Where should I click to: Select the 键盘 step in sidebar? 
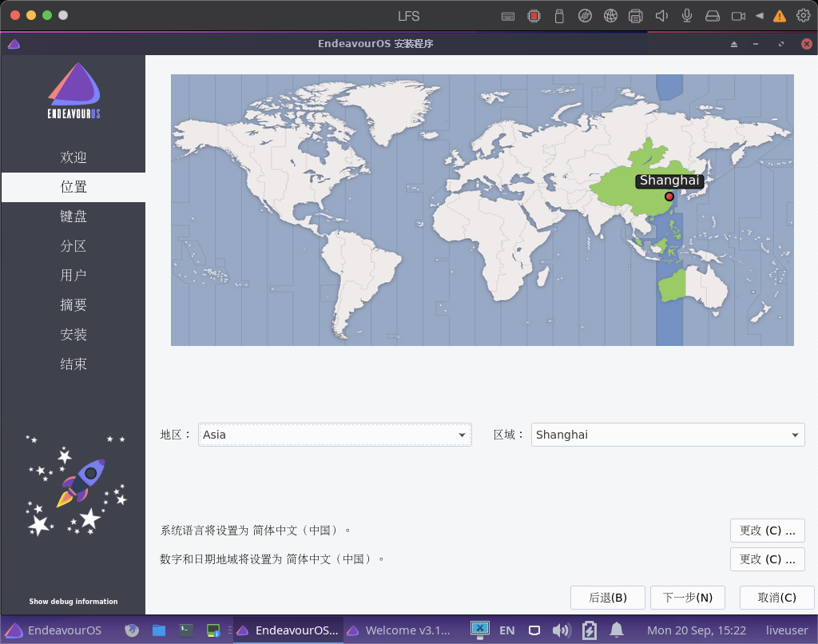[73, 217]
